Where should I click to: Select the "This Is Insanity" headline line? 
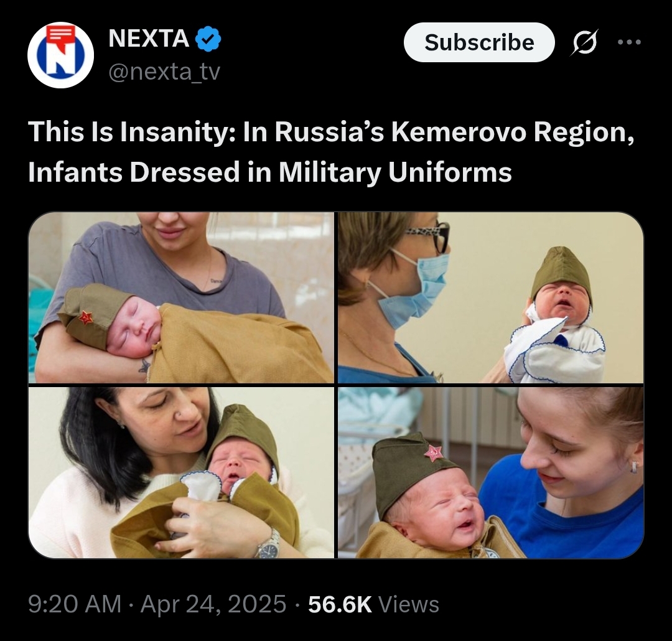click(x=331, y=132)
